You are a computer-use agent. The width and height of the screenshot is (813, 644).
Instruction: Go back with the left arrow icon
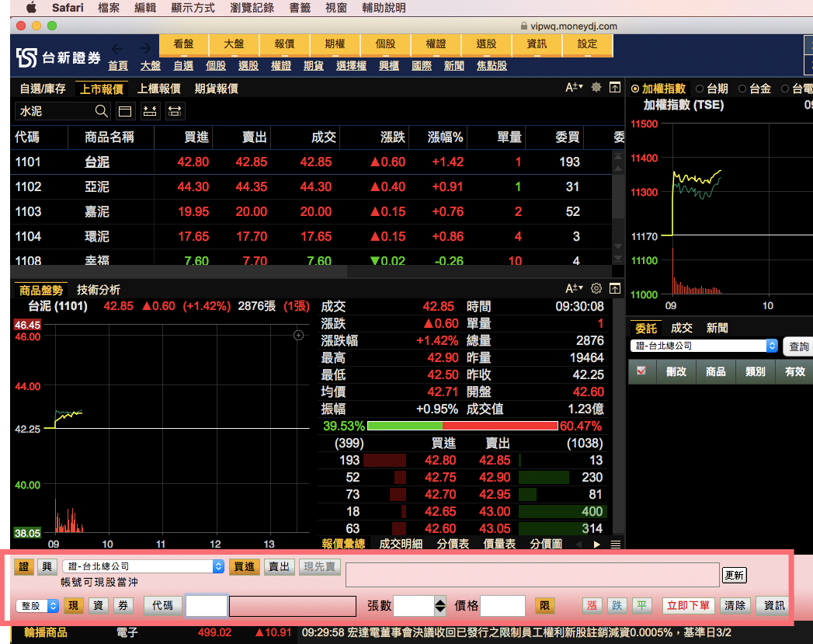117,49
